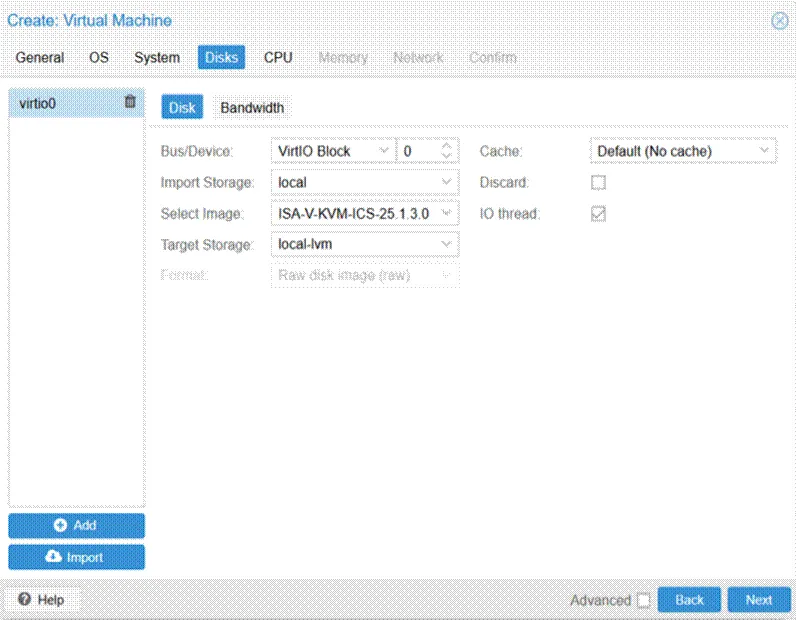Click the Add disk button
Viewport: 796px width, 620px height.
click(76, 526)
